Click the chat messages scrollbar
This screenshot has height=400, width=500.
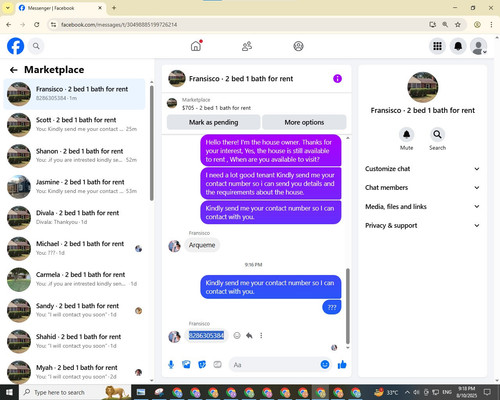[348, 306]
